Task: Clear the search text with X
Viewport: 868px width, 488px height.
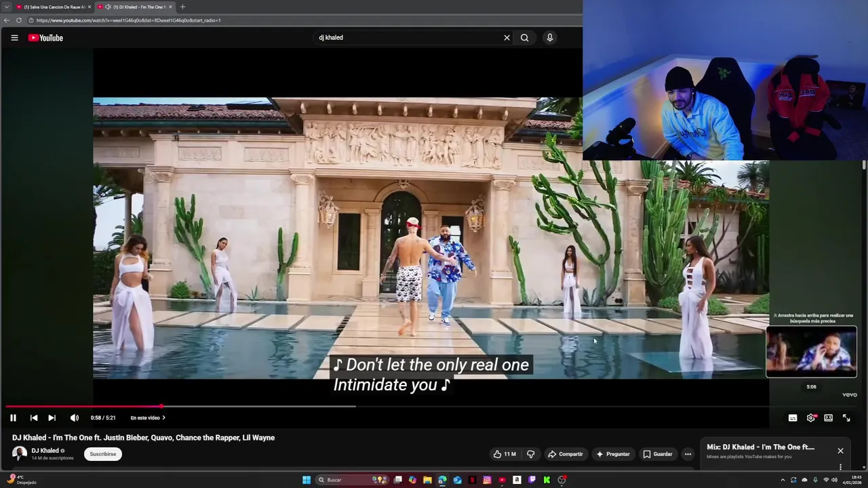Action: (x=507, y=38)
